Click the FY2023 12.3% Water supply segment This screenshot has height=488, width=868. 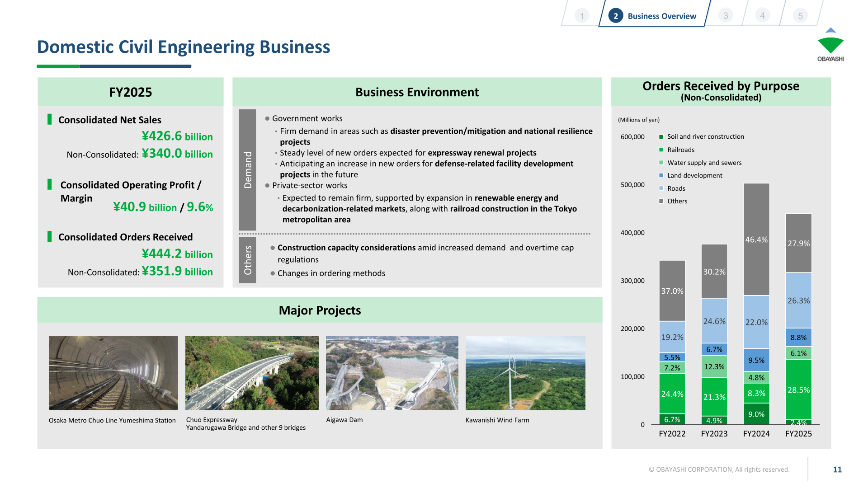714,366
